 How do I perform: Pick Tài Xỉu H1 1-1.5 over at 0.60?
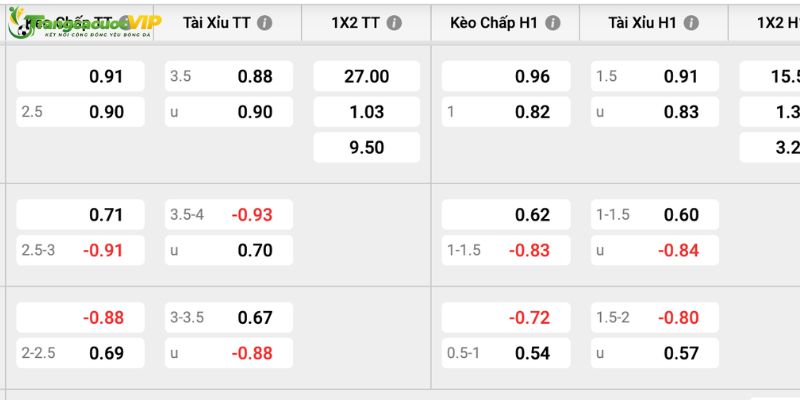tap(655, 215)
